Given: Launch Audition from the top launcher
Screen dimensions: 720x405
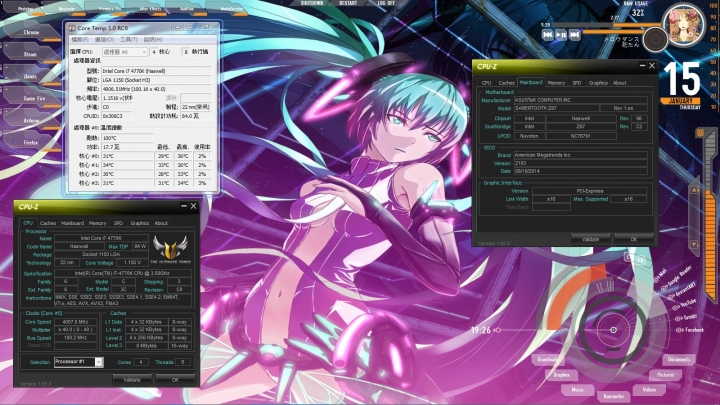Looking at the screenshot, I should tap(186, 9).
